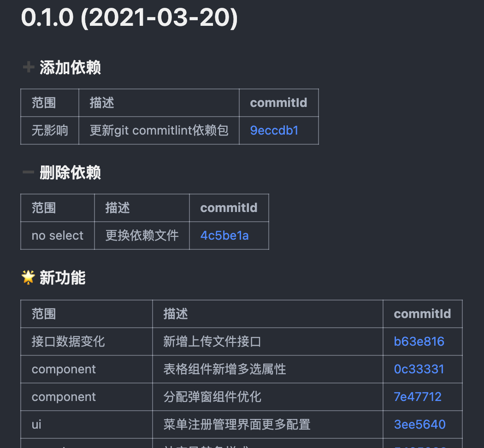484x448 pixels.
Task: Select the 菜单注册管理界面更多配置 description cell
Action: coord(268,424)
